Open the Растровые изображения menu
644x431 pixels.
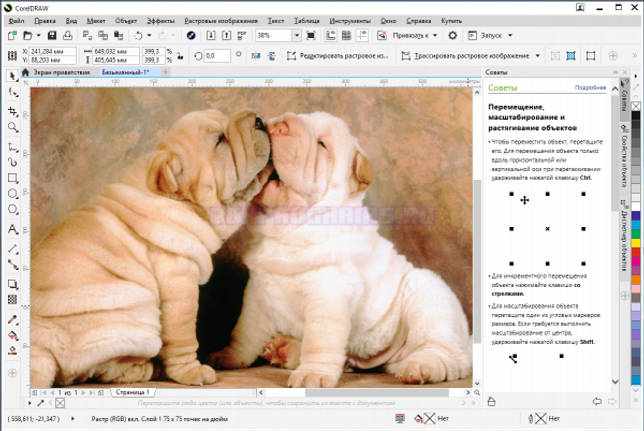coord(221,21)
